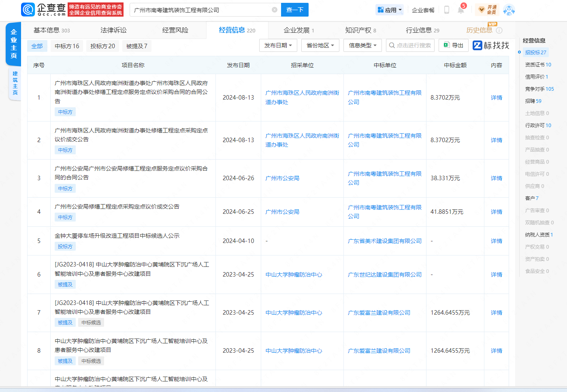
Task: Switch to the 行业信息 tab
Action: click(x=422, y=30)
